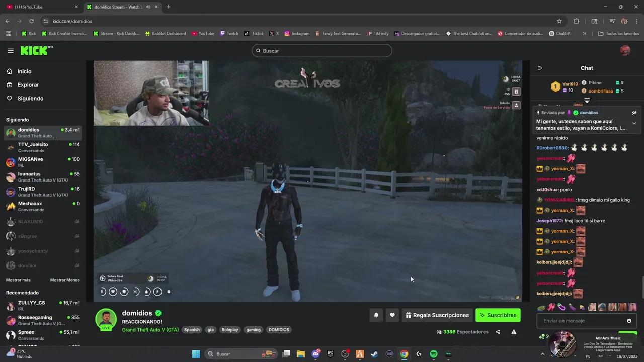
Task: Switch to the YouTube tab
Action: click(x=43, y=7)
